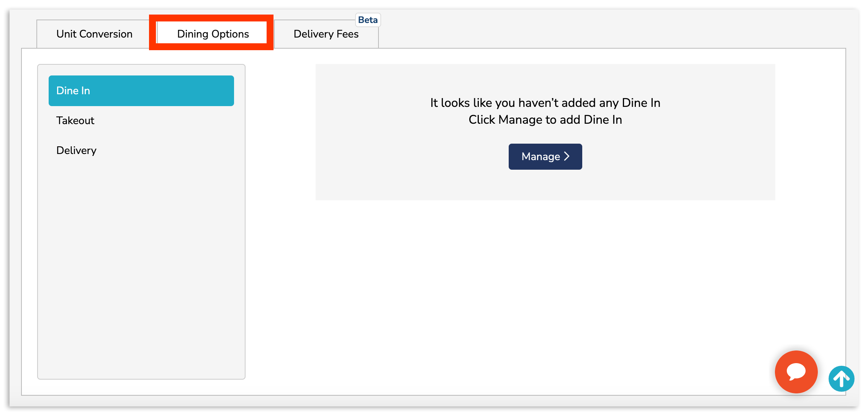Choose the Takeout dining option
Image resolution: width=868 pixels, height=416 pixels.
click(x=75, y=120)
